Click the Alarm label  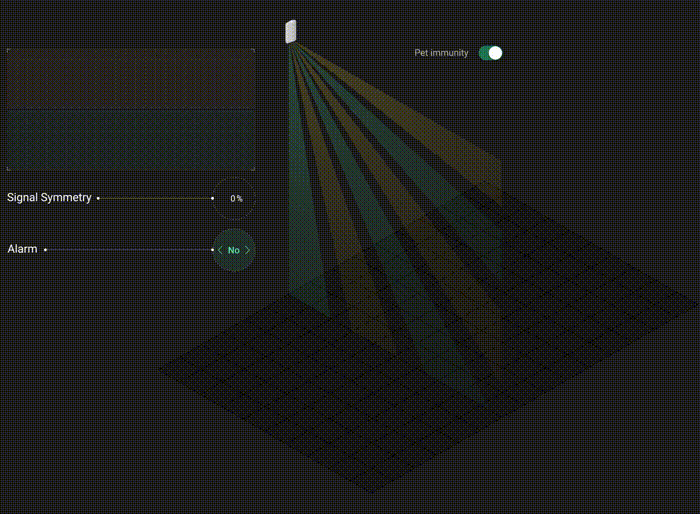(22, 249)
